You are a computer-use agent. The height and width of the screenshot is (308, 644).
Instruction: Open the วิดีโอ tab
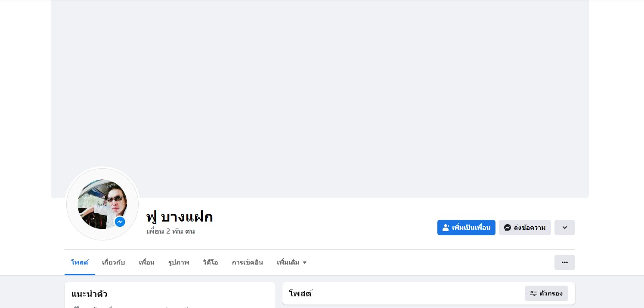(211, 262)
